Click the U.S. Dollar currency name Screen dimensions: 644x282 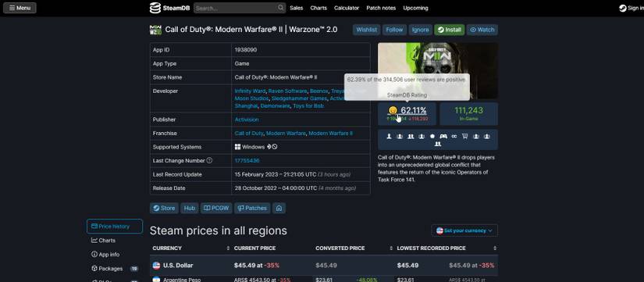(x=178, y=266)
